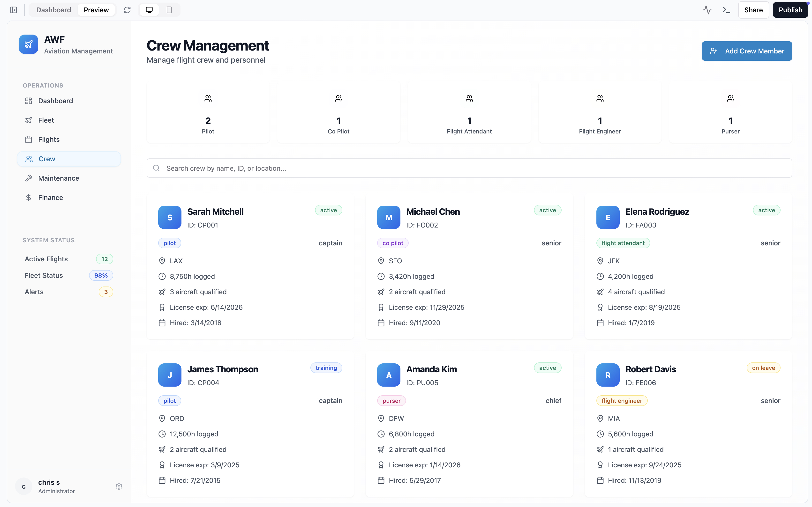This screenshot has height=507, width=812.
Task: Select the Flight Engineer stat card
Action: 600,113
